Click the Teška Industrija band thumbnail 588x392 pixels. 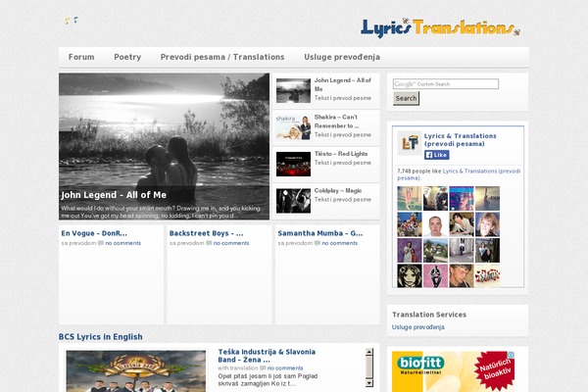(x=136, y=371)
